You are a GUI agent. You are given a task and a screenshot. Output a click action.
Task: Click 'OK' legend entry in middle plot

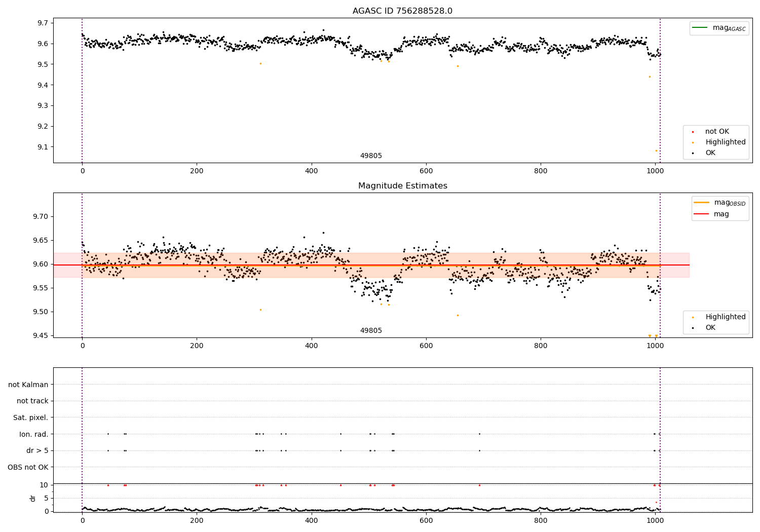(x=710, y=328)
